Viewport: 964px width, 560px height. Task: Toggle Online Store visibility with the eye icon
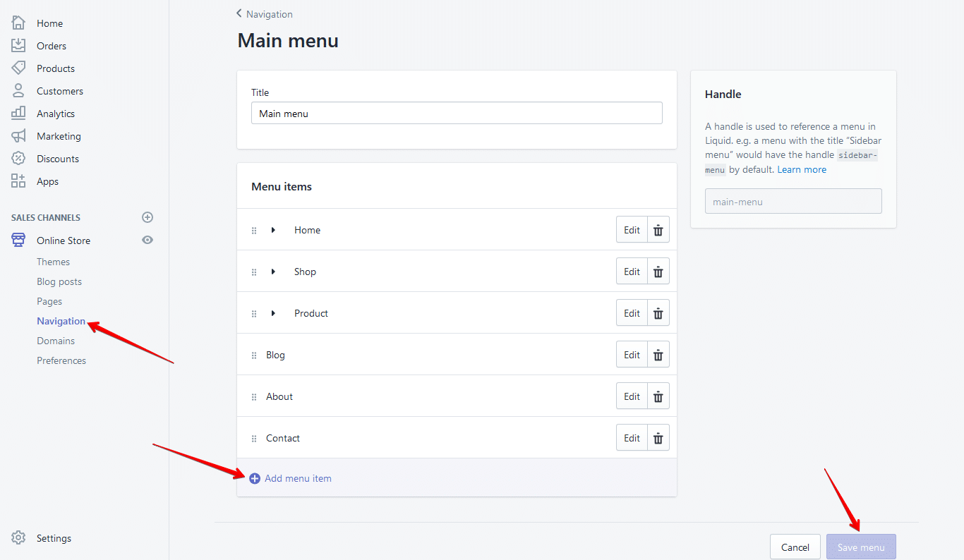click(x=147, y=240)
